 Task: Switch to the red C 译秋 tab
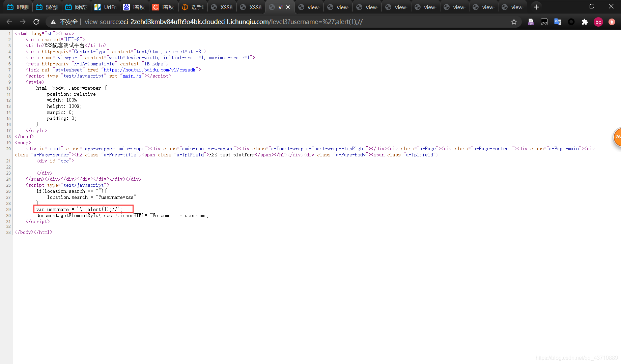tap(163, 7)
